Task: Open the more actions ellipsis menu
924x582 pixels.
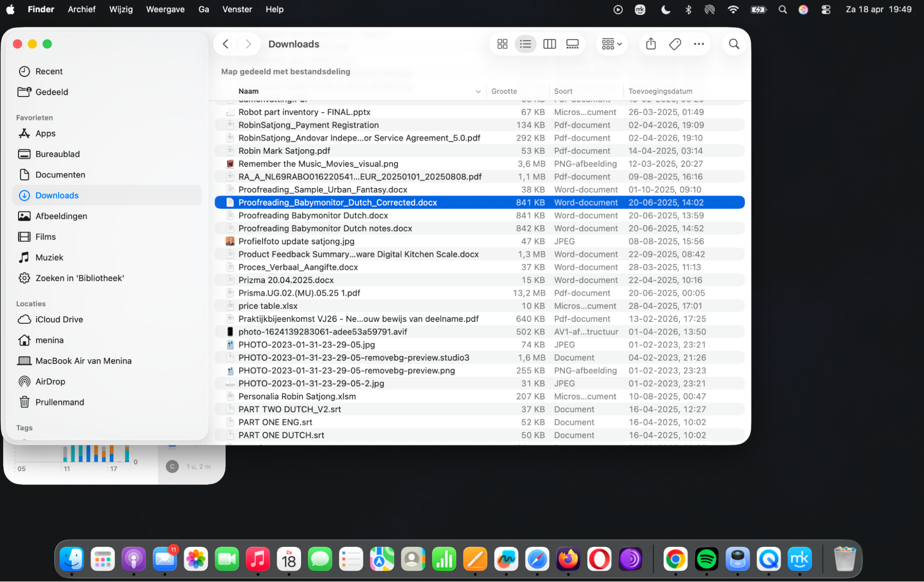Action: point(698,43)
